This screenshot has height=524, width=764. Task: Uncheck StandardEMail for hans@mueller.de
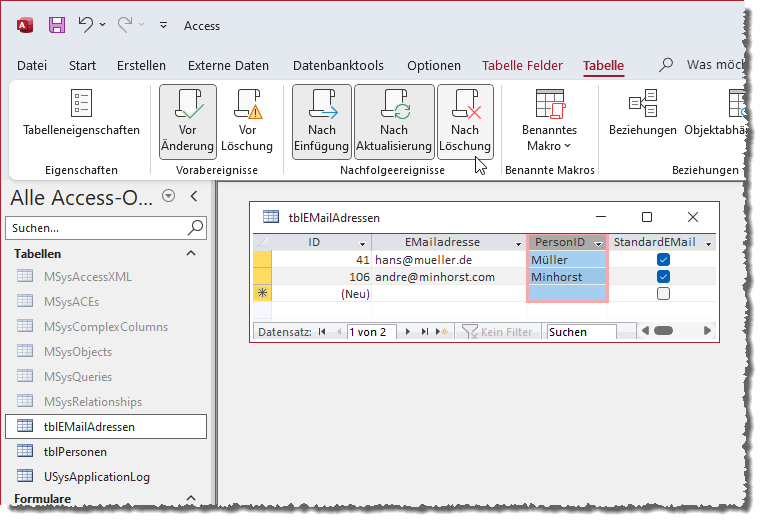click(x=663, y=260)
